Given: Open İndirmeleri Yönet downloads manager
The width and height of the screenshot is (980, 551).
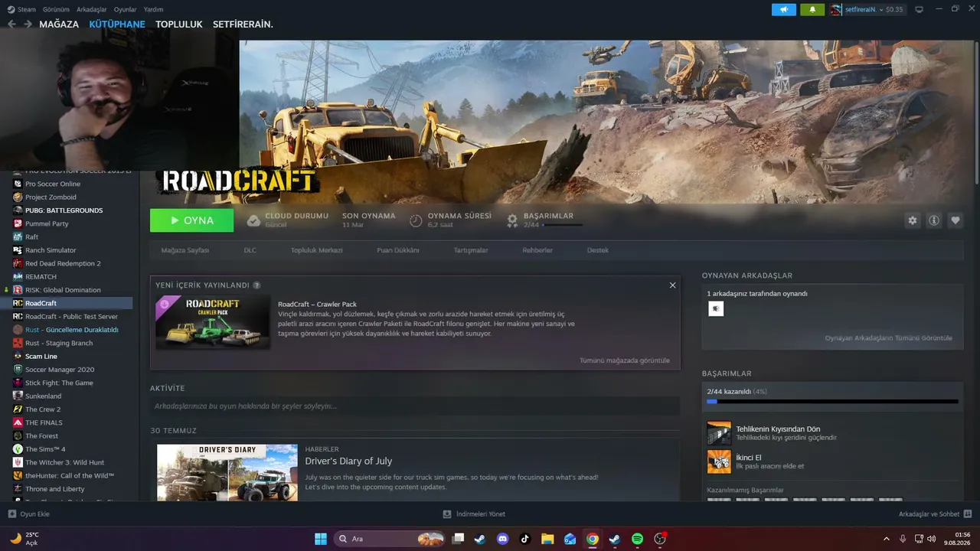Looking at the screenshot, I should click(474, 514).
